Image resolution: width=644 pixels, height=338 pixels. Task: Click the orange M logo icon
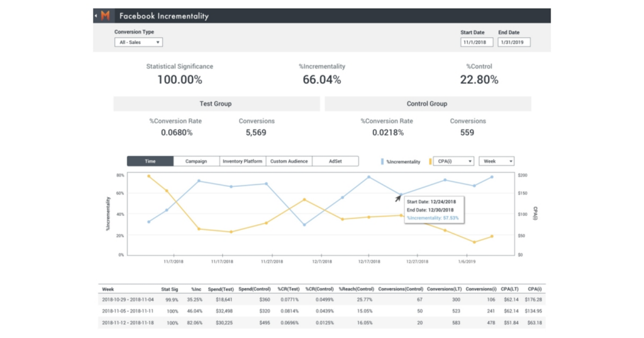point(105,16)
